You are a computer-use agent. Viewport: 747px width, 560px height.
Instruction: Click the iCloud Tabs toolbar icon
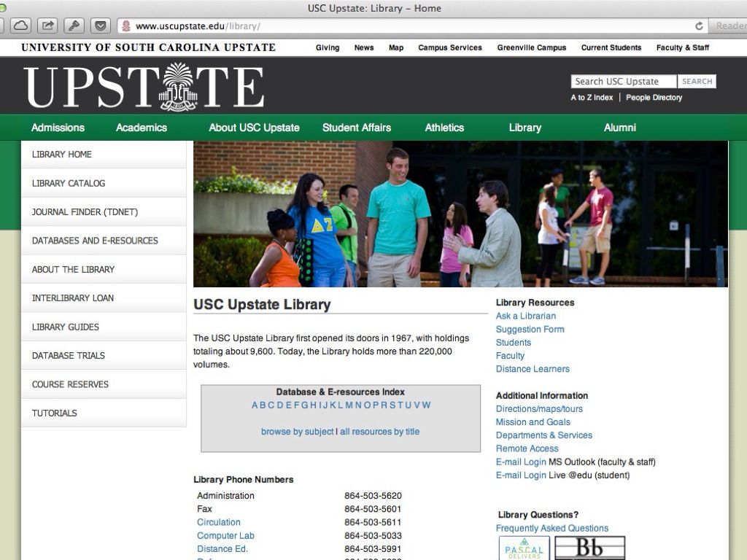(x=20, y=26)
